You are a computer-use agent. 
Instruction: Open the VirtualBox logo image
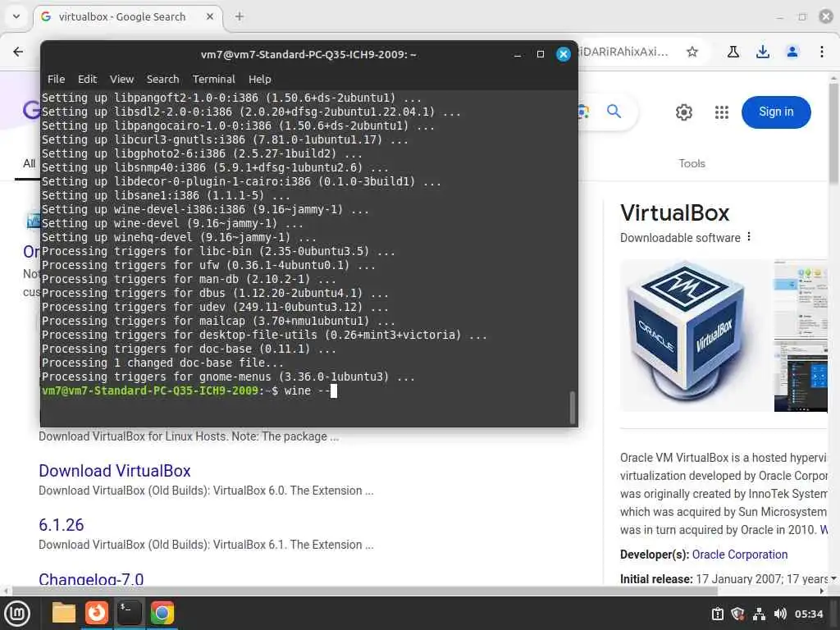694,335
